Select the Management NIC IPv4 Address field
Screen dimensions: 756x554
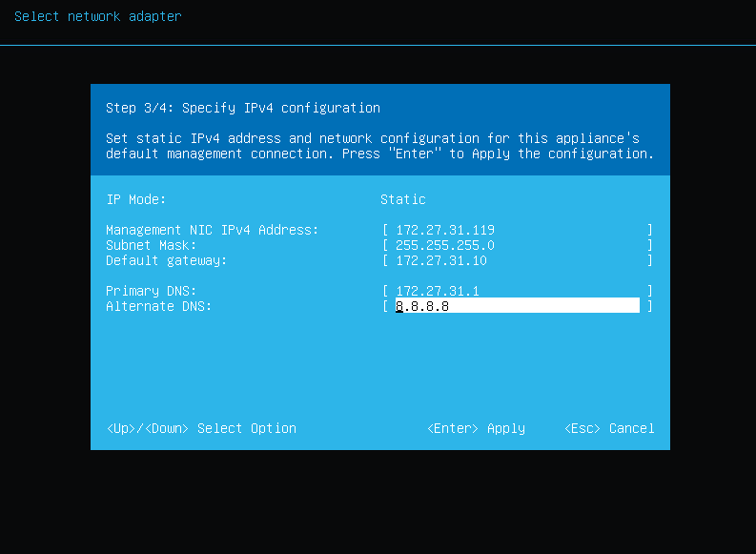click(518, 230)
